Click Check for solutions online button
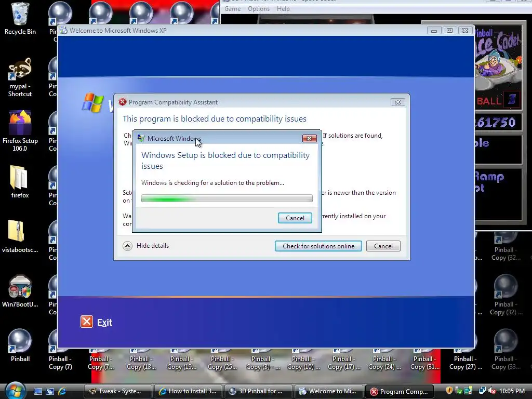Screen dimensions: 532x399 tap(318, 246)
